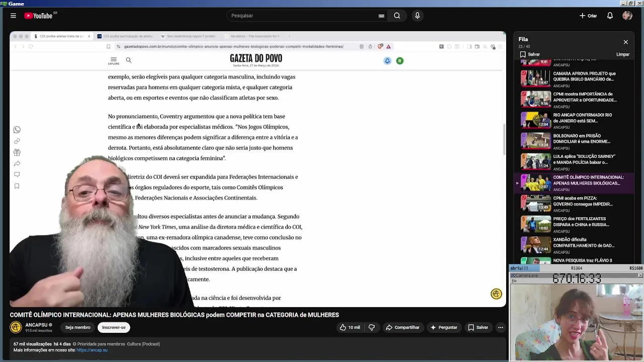Open the account avatar menu
The height and width of the screenshot is (362, 644).
click(627, 16)
